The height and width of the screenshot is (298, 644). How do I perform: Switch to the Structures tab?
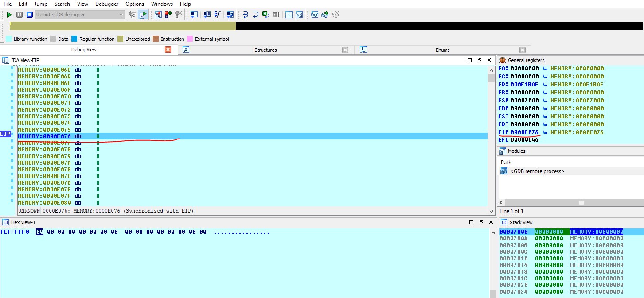click(265, 50)
